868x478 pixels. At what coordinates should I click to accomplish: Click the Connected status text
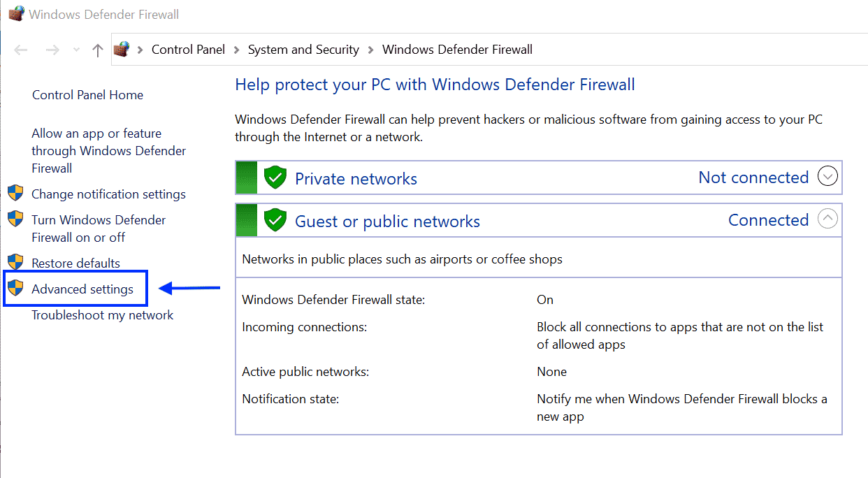768,220
